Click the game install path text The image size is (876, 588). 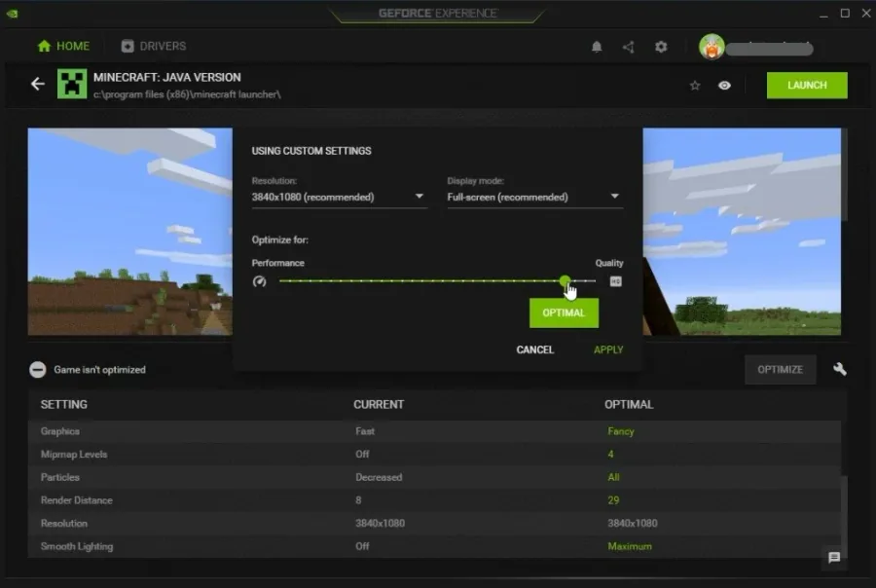pyautogui.click(x=187, y=94)
